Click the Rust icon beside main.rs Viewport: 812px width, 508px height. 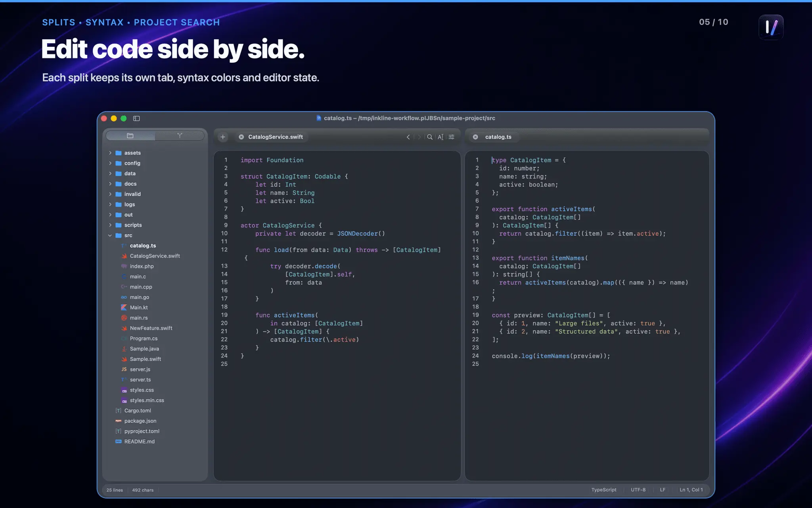(x=124, y=318)
